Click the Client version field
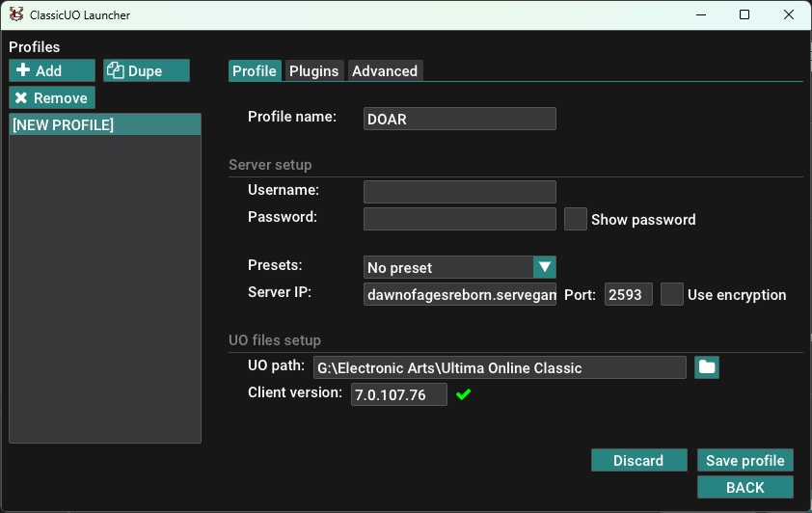Image resolution: width=812 pixels, height=513 pixels. tap(399, 394)
